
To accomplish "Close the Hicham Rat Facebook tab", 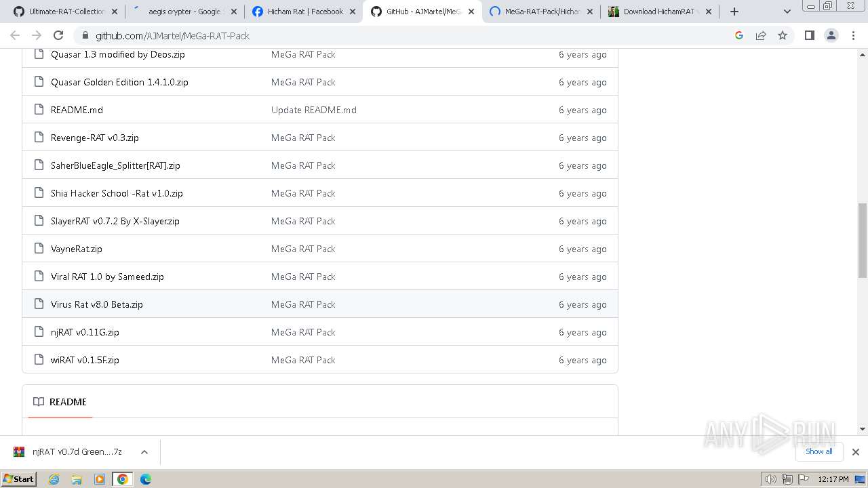I will click(353, 12).
